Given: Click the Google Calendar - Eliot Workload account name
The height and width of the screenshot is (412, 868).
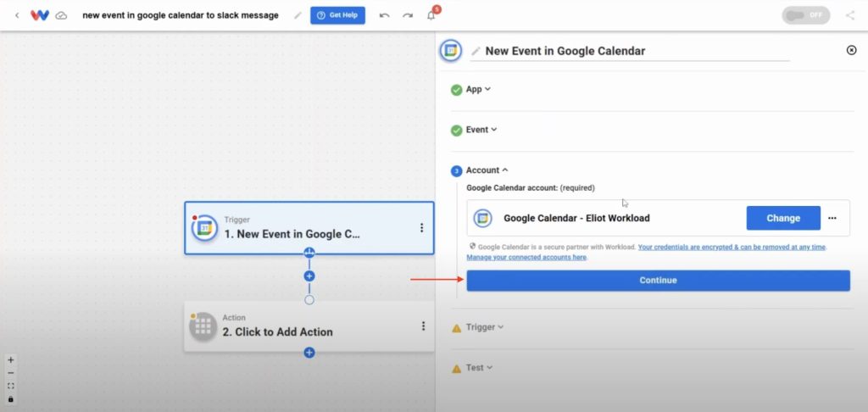Looking at the screenshot, I should 576,218.
